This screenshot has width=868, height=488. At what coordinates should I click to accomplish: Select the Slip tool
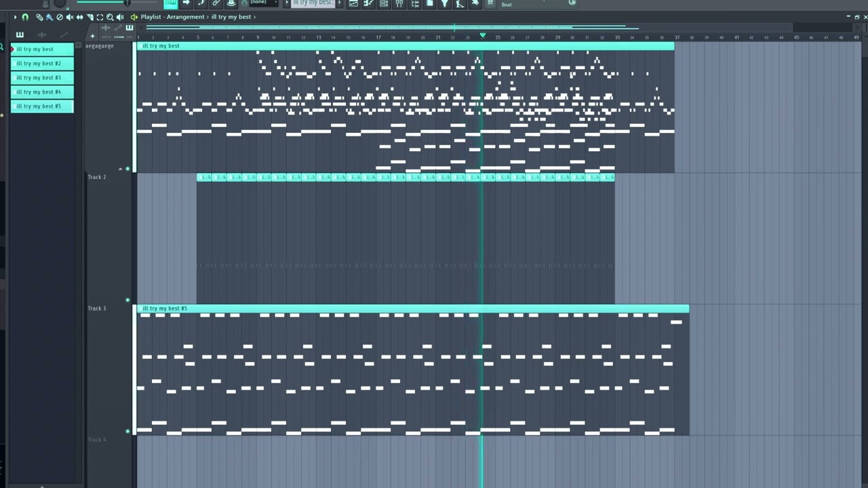pyautogui.click(x=80, y=17)
